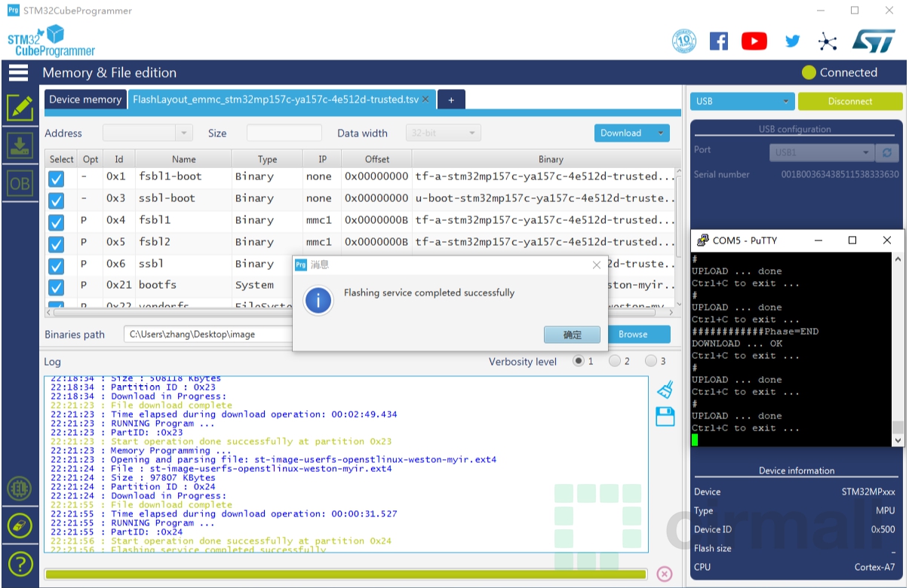Screen dimensions: 909x588
Task: Open Memory & File edition pencil icon
Action: [x=20, y=109]
